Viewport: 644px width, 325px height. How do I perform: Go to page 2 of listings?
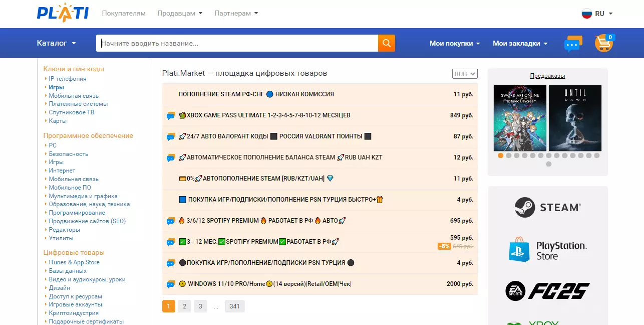pyautogui.click(x=184, y=306)
